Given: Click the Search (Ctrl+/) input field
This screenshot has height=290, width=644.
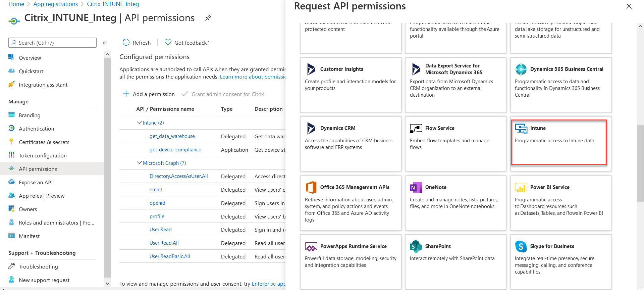Looking at the screenshot, I should [52, 43].
